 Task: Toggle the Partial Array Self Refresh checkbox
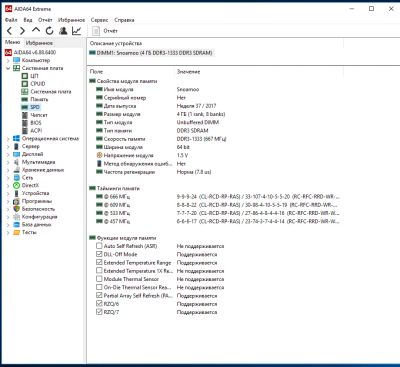(99, 295)
